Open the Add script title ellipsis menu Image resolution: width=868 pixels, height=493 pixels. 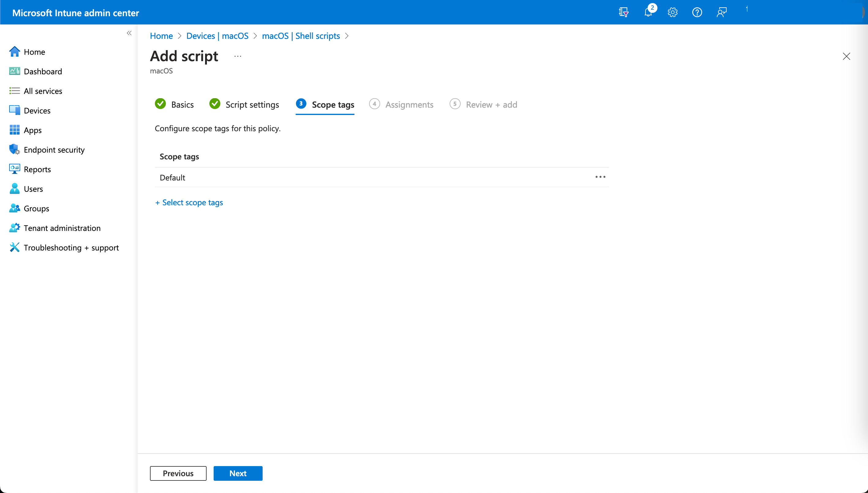(x=238, y=56)
